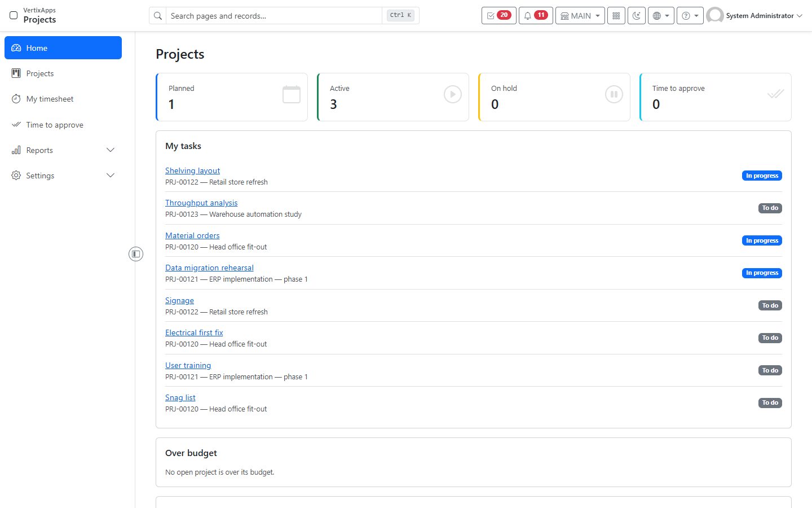Click To do badge for User training
This screenshot has width=812, height=508.
click(770, 370)
